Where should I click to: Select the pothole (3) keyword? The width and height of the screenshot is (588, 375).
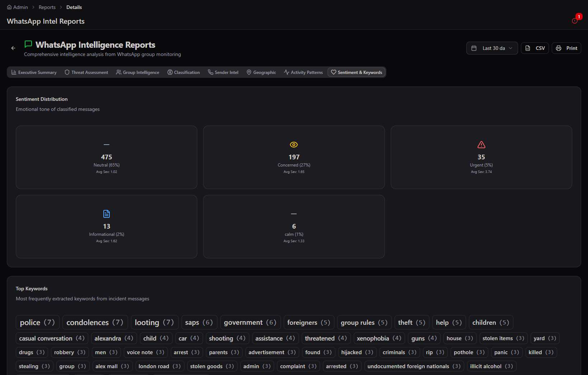point(469,352)
